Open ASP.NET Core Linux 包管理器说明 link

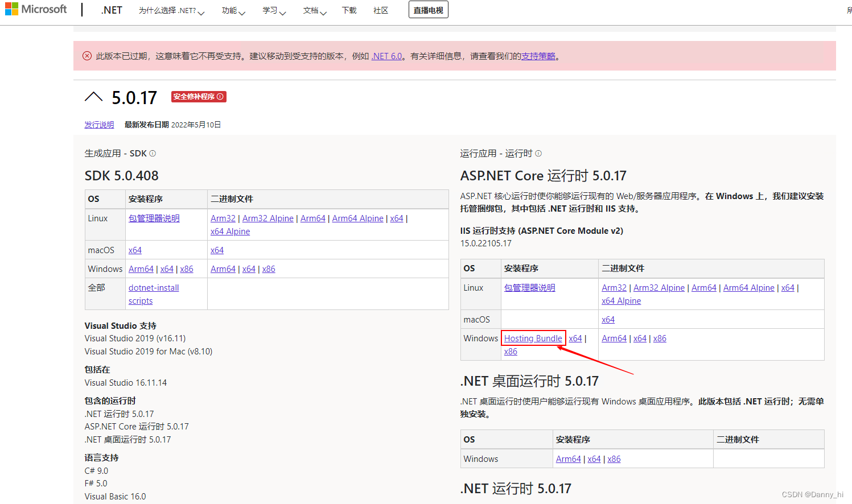click(530, 288)
